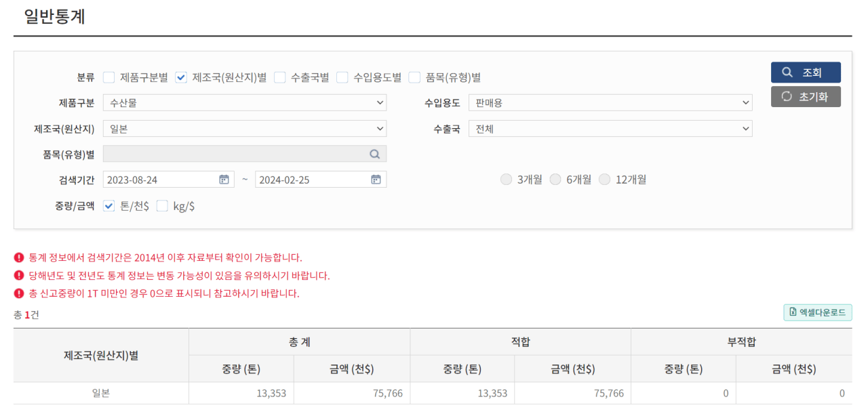Click the magnifier icon in 품목(유형)별 field
Image resolution: width=868 pixels, height=414 pixels.
(374, 154)
